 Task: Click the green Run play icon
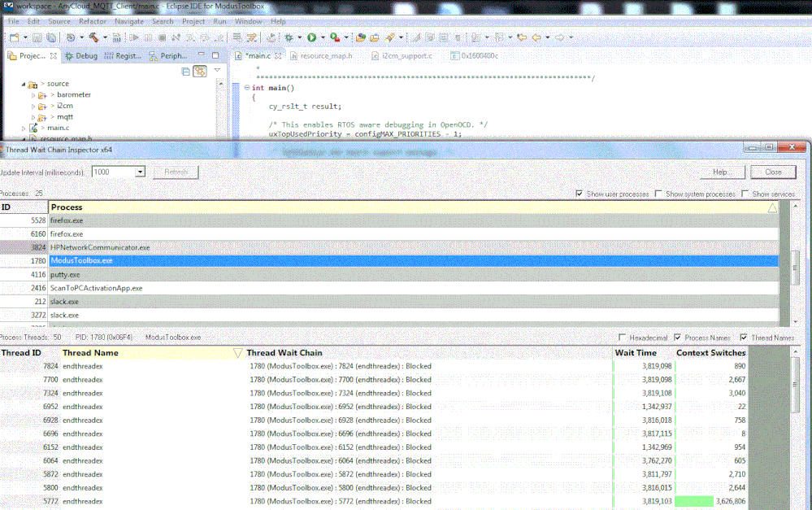point(312,37)
